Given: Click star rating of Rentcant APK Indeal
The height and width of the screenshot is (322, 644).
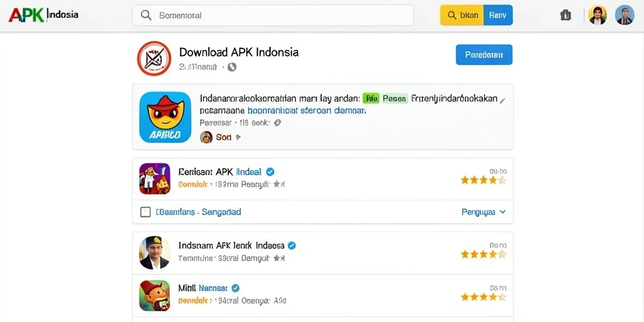Looking at the screenshot, I should click(484, 180).
